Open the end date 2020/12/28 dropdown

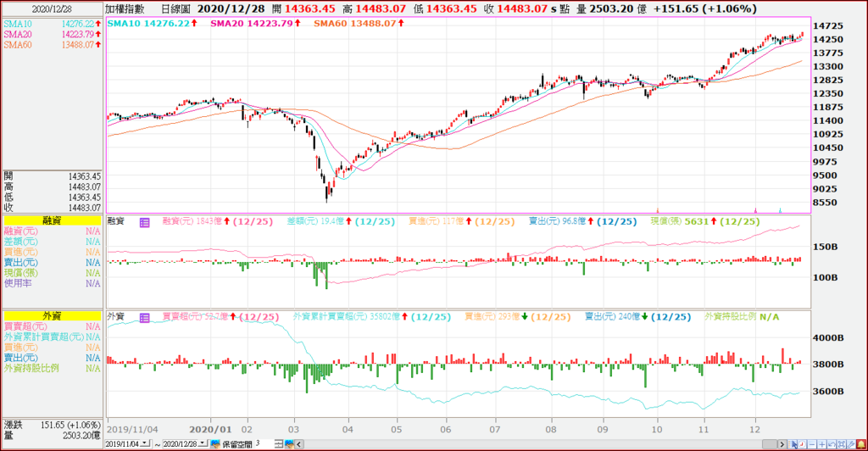click(x=203, y=443)
